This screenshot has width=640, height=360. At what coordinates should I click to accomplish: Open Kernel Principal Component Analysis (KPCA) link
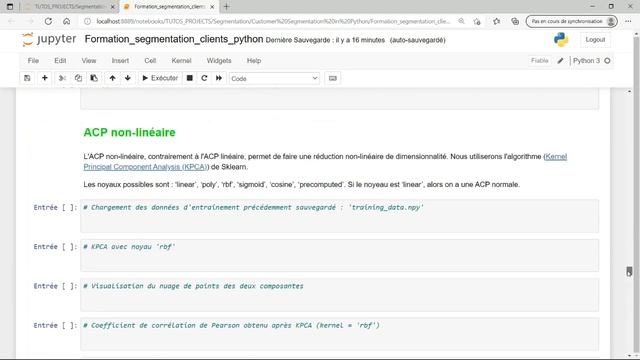tap(325, 162)
